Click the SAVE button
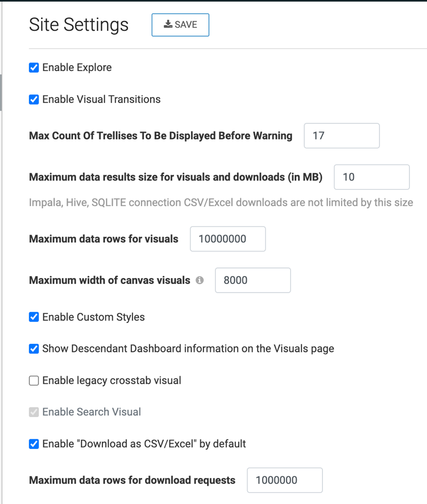Viewport: 427px width, 504px height. pos(180,25)
